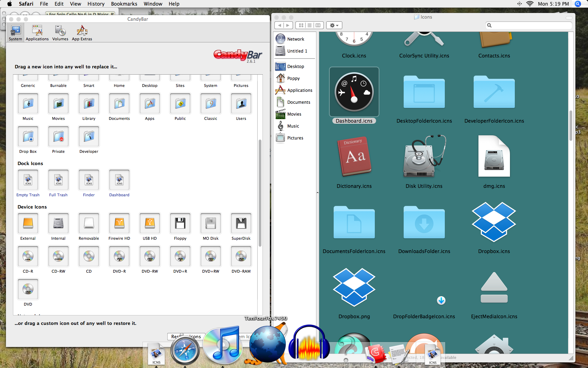
Task: Select the Public folder icon well
Action: [180, 104]
